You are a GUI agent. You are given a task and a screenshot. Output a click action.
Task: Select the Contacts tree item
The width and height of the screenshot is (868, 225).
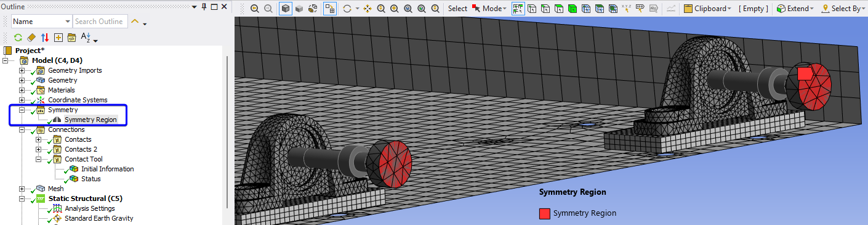pos(78,139)
